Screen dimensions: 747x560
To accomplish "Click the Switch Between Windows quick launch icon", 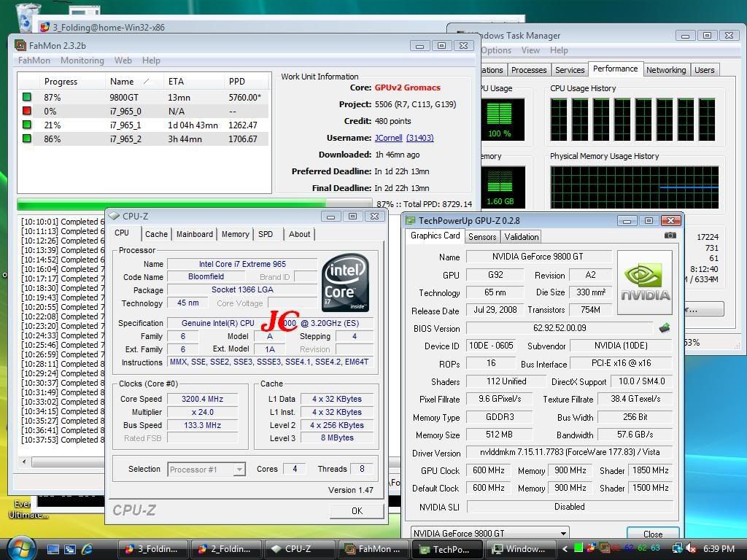I will point(69,549).
